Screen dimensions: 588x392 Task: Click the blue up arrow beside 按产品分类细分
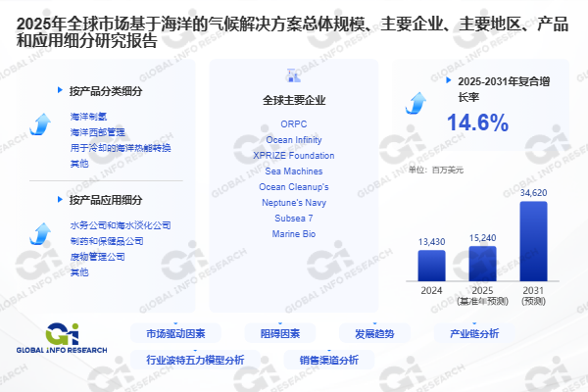click(x=40, y=124)
